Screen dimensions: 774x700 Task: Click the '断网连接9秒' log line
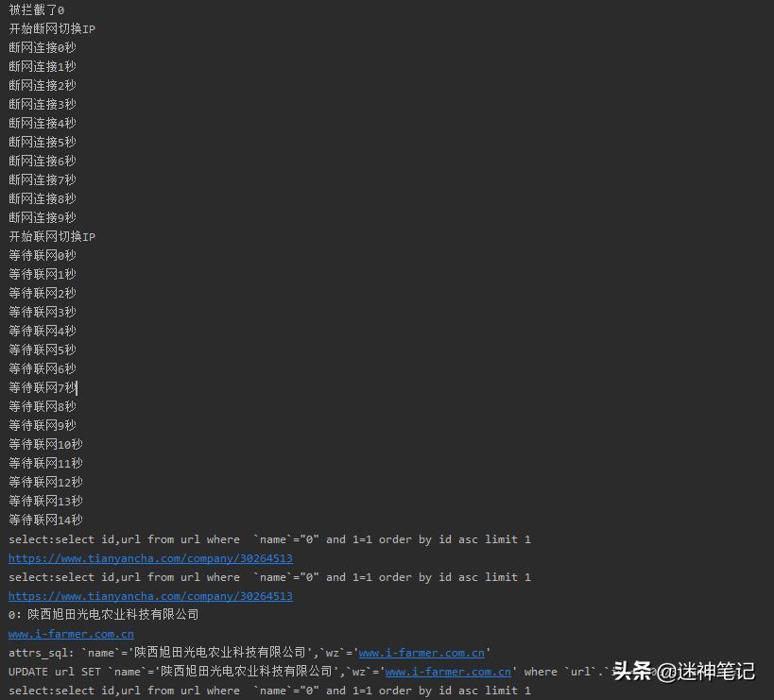(43, 218)
